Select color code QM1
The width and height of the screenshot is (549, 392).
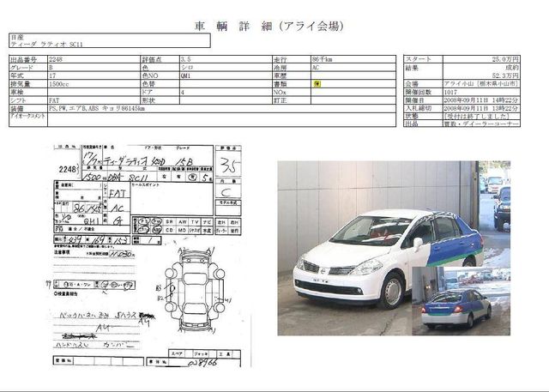(x=185, y=75)
